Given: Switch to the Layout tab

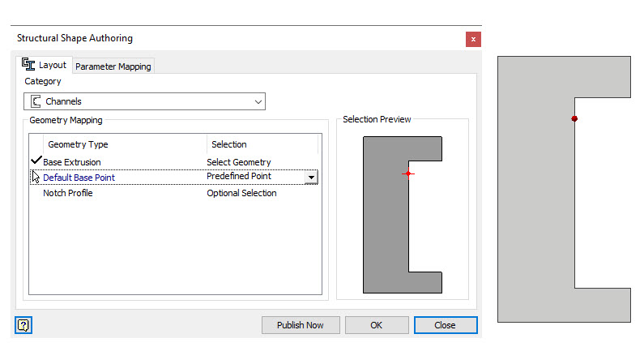Looking at the screenshot, I should tap(45, 65).
